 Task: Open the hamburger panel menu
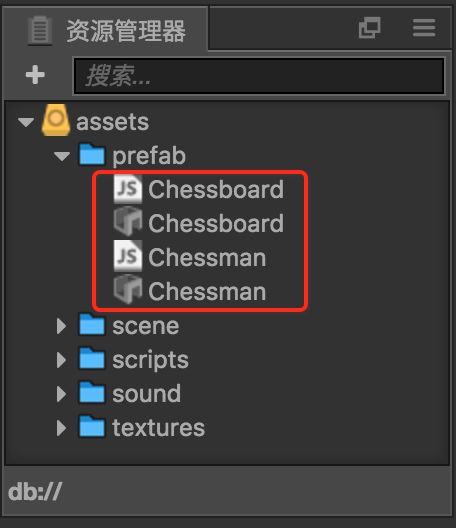pos(424,28)
